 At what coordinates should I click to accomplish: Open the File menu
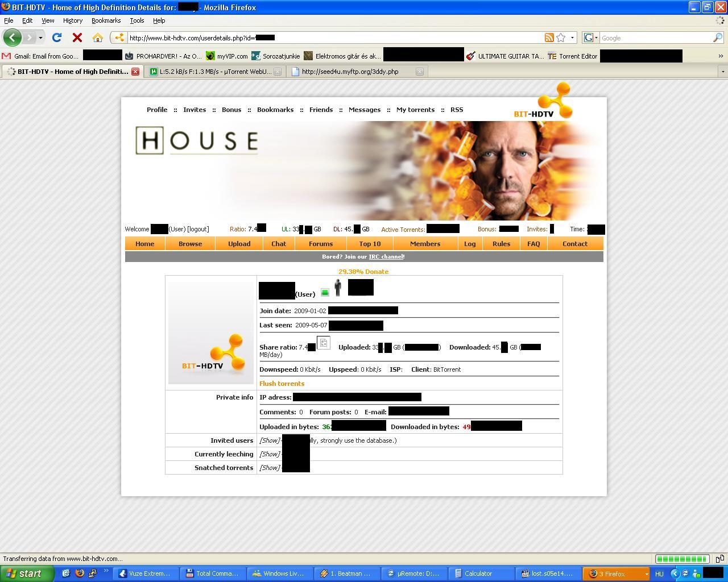pyautogui.click(x=9, y=20)
